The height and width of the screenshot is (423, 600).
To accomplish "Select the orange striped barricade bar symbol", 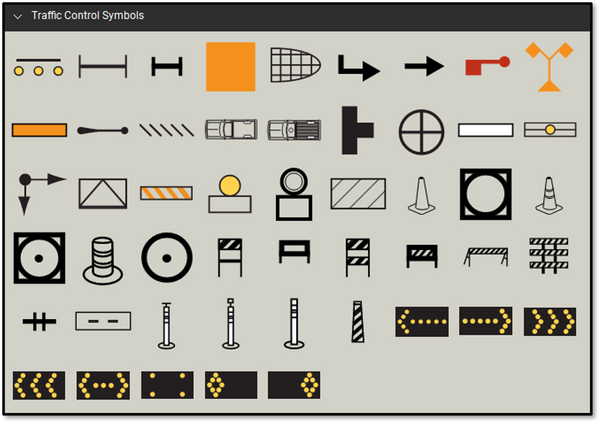I will point(166,193).
